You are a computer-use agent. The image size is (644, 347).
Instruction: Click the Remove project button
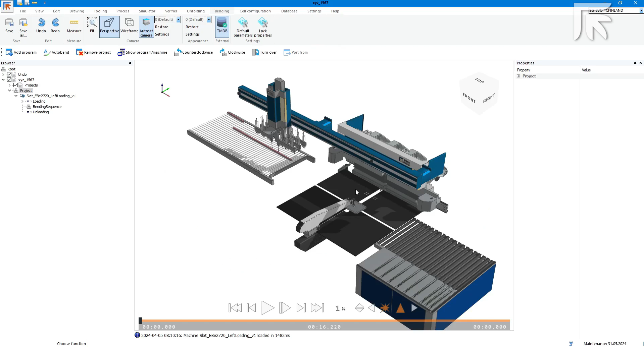tap(93, 52)
